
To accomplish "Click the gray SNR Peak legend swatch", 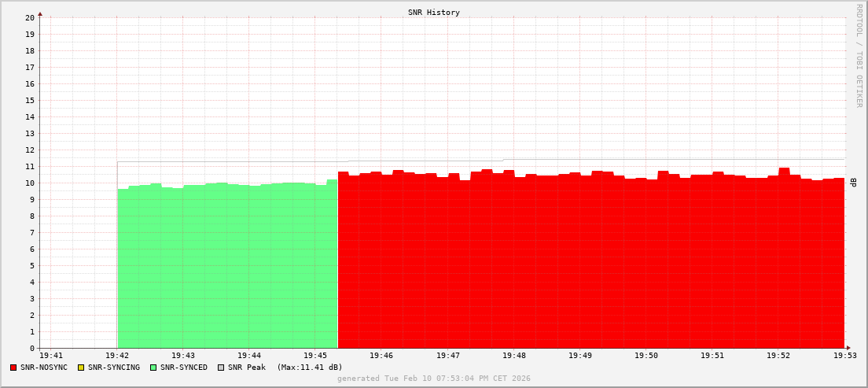I will (x=221, y=368).
